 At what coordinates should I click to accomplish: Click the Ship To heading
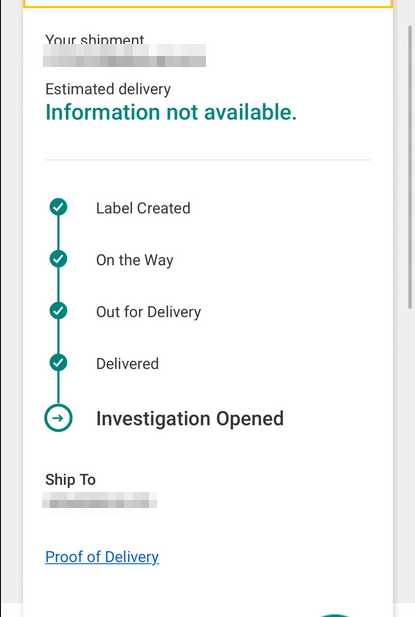click(70, 480)
